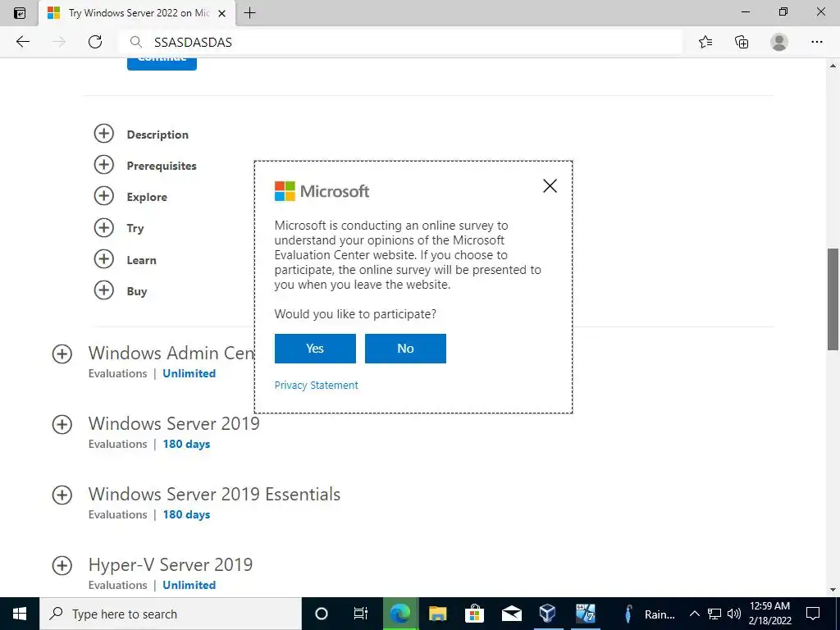Screen dimensions: 840x630
Task: Expand the Description section
Action: tap(104, 134)
